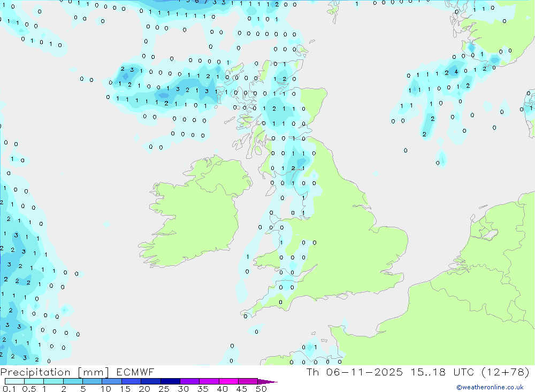Click the 30–35 mm violet legend swatch
The height and width of the screenshot is (392, 535).
pyautogui.click(x=189, y=381)
